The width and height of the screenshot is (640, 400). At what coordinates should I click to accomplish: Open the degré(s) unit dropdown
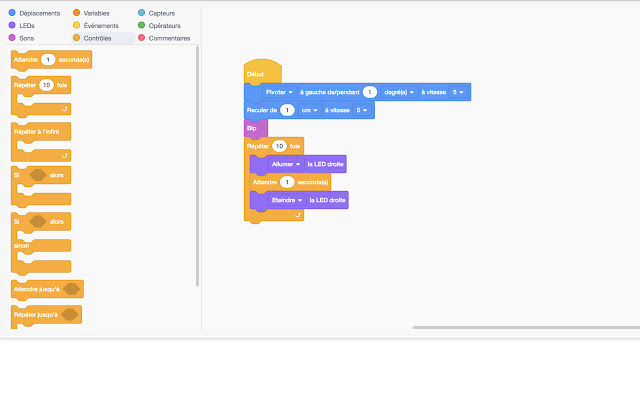pyautogui.click(x=399, y=92)
